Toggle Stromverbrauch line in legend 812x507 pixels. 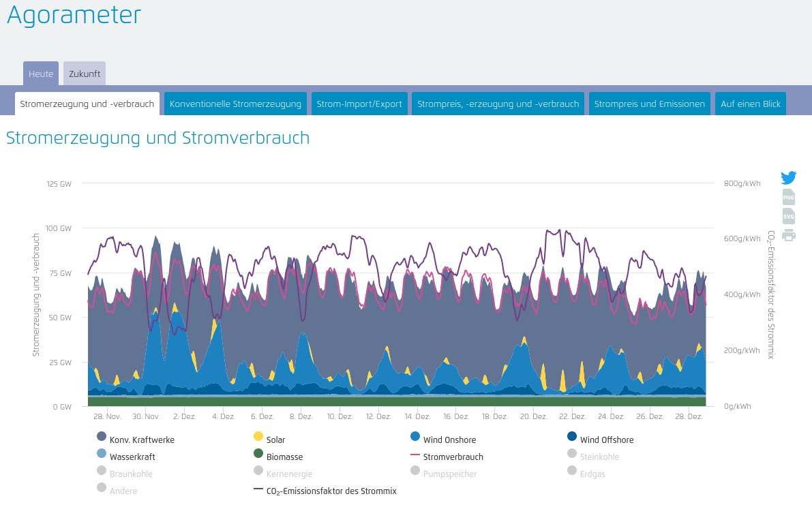447,457
